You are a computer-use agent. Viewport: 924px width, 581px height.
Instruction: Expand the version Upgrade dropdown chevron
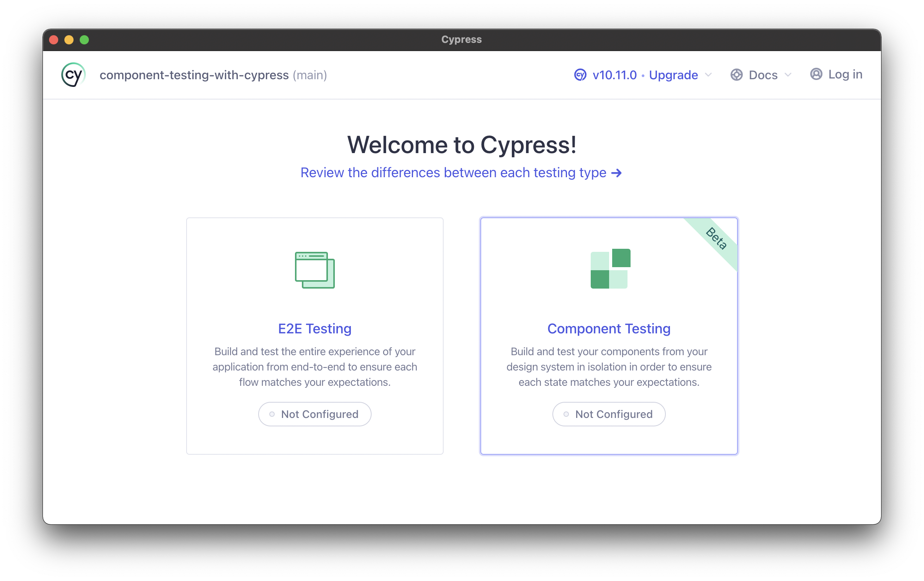point(708,75)
